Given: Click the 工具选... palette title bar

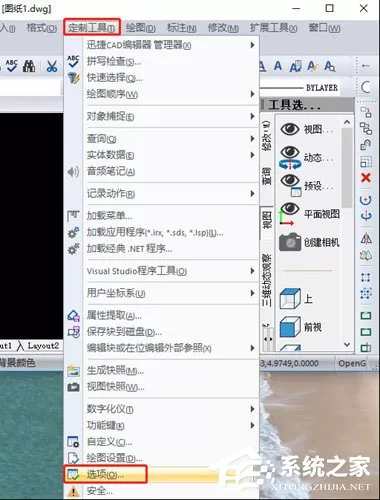Looking at the screenshot, I should (x=307, y=105).
